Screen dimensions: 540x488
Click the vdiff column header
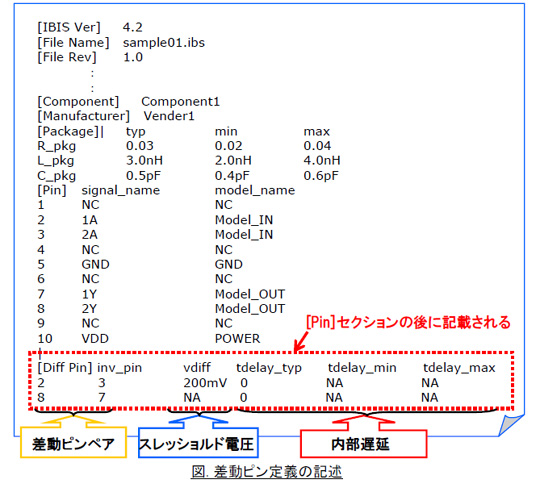coord(197,367)
